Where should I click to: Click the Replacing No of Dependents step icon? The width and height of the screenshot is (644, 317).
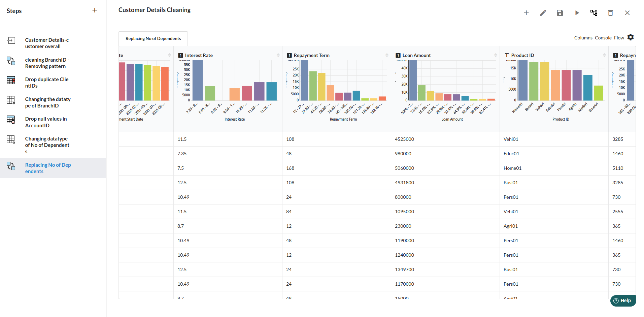coord(11,166)
